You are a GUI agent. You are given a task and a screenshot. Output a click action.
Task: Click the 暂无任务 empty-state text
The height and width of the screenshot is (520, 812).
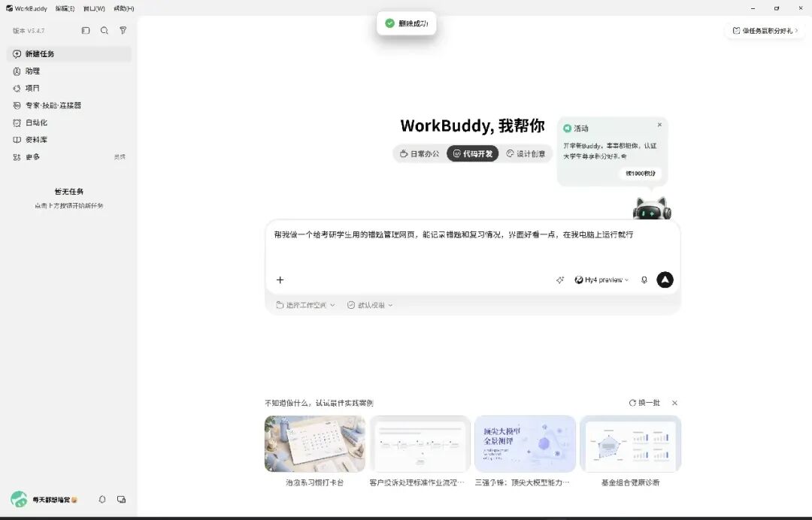(69, 192)
